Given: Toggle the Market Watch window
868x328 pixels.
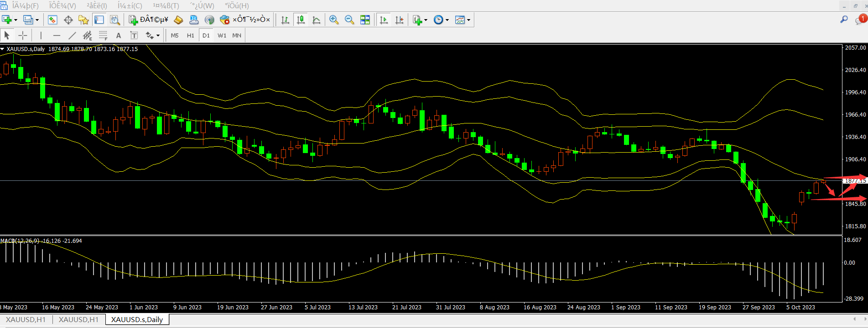Looking at the screenshot, I should pyautogui.click(x=52, y=20).
